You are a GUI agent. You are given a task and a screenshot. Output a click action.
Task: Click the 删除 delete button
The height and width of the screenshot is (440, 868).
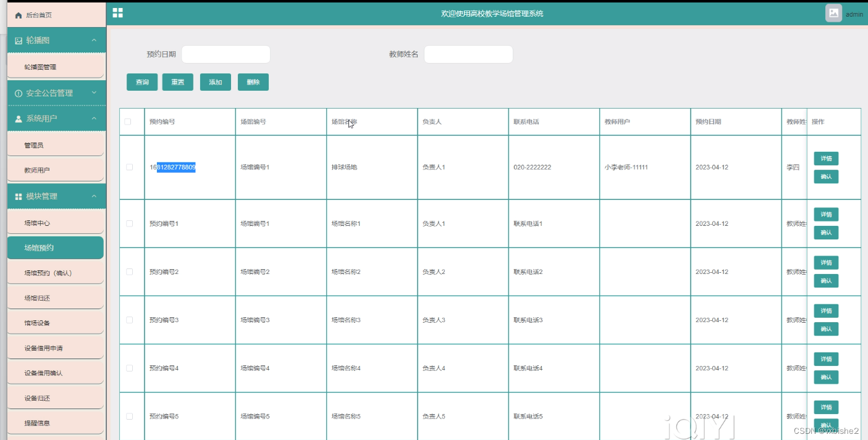pos(253,82)
